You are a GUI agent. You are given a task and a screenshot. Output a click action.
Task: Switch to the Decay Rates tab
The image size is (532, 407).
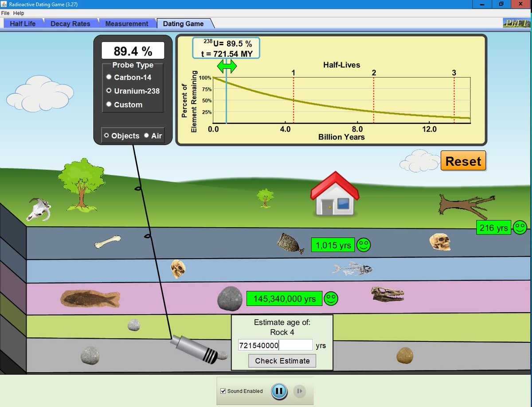(x=70, y=23)
